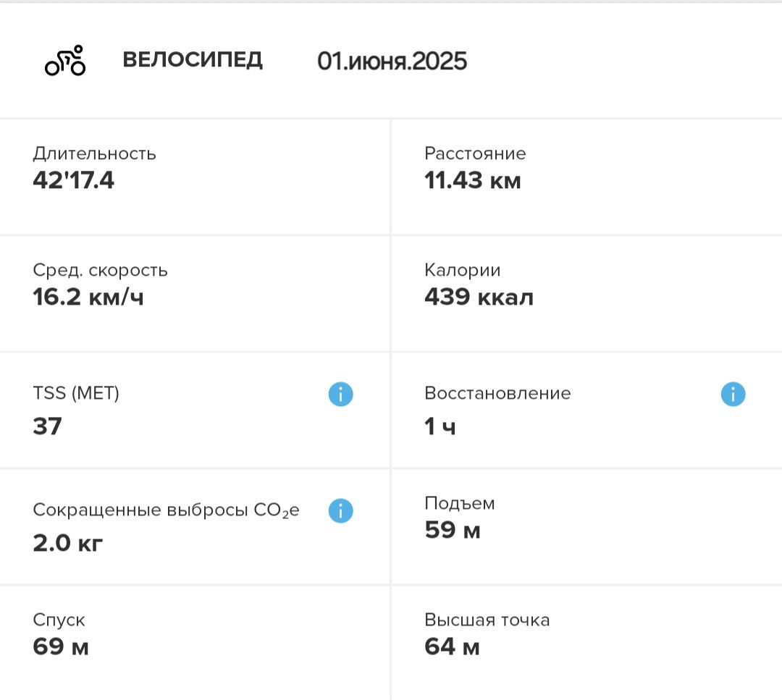
Task: Click the TSS (MET) label
Action: (x=76, y=393)
